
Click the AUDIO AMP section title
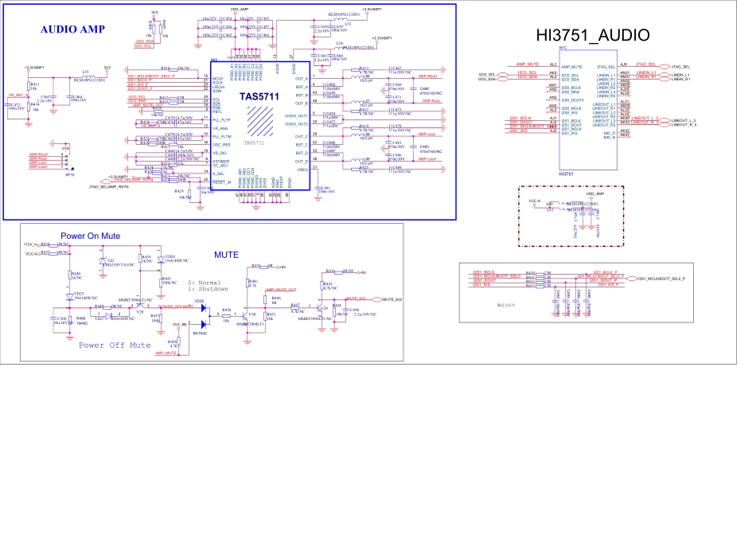72,29
